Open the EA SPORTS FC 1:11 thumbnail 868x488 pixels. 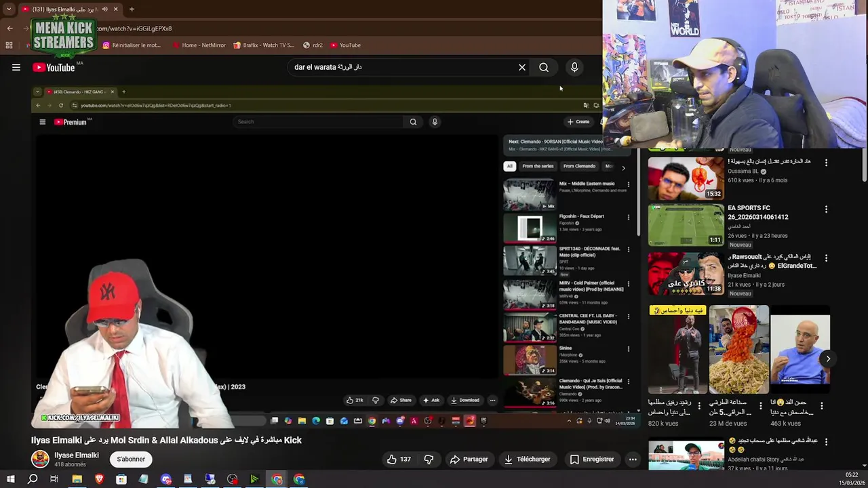[686, 225]
